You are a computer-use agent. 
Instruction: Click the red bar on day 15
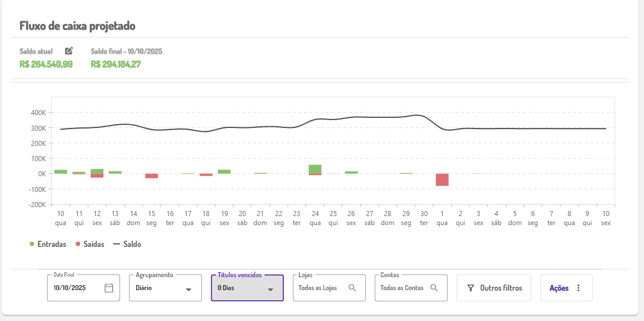(151, 176)
